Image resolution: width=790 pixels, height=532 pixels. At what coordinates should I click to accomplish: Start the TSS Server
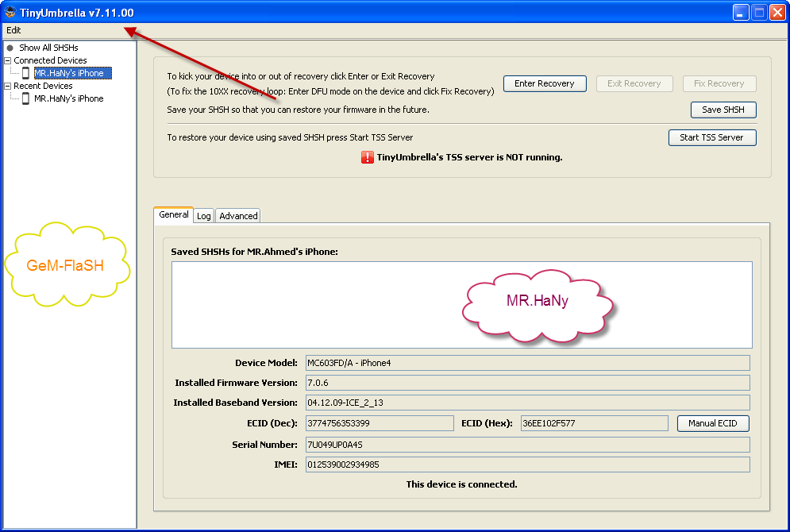click(711, 137)
